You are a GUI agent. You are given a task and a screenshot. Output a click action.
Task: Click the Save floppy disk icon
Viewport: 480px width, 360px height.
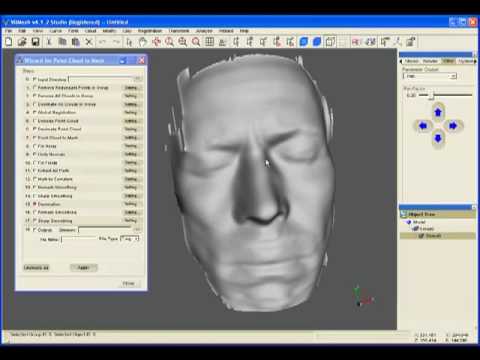(x=35, y=42)
